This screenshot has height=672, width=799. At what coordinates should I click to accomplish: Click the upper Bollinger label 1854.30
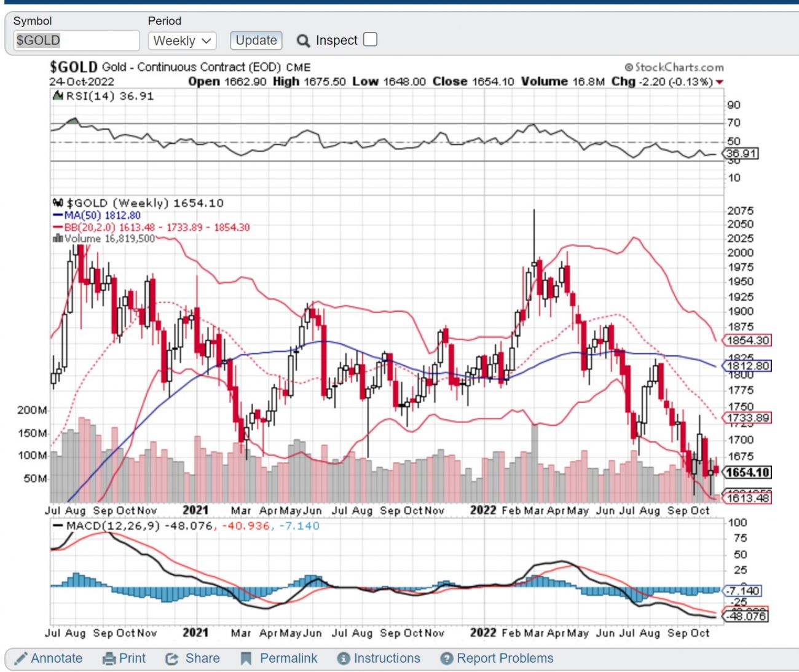pos(748,341)
